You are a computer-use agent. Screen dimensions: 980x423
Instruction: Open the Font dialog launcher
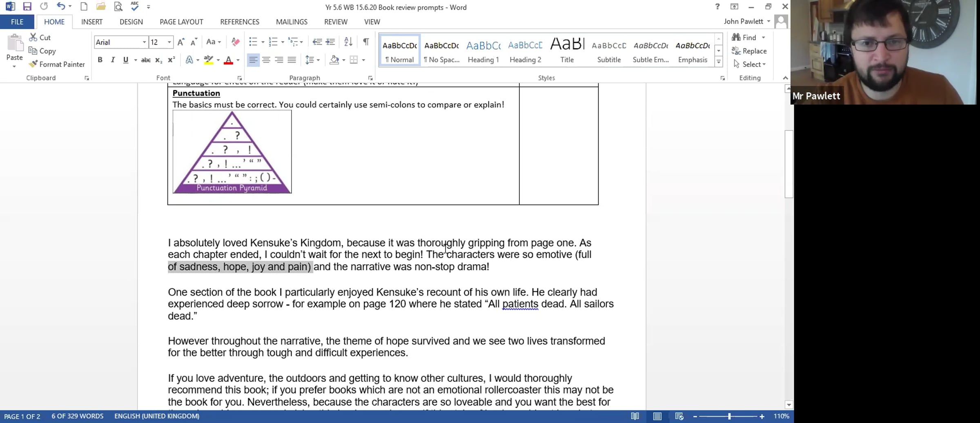pyautogui.click(x=240, y=78)
